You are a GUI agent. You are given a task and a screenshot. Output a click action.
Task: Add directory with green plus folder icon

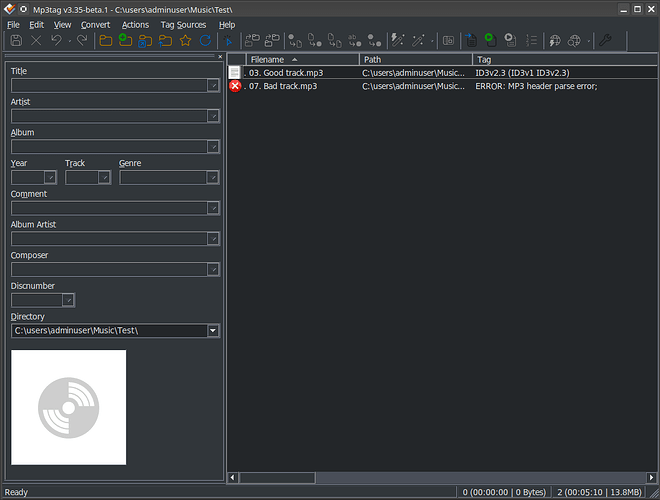125,41
